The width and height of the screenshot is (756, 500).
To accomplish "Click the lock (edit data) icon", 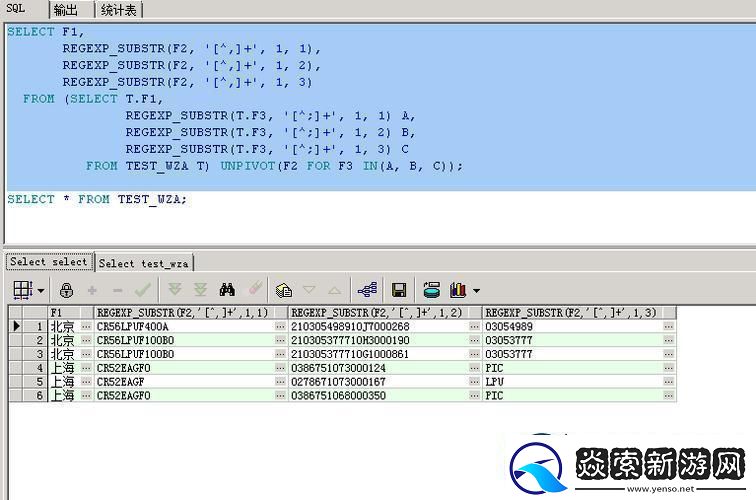I will pos(67,291).
